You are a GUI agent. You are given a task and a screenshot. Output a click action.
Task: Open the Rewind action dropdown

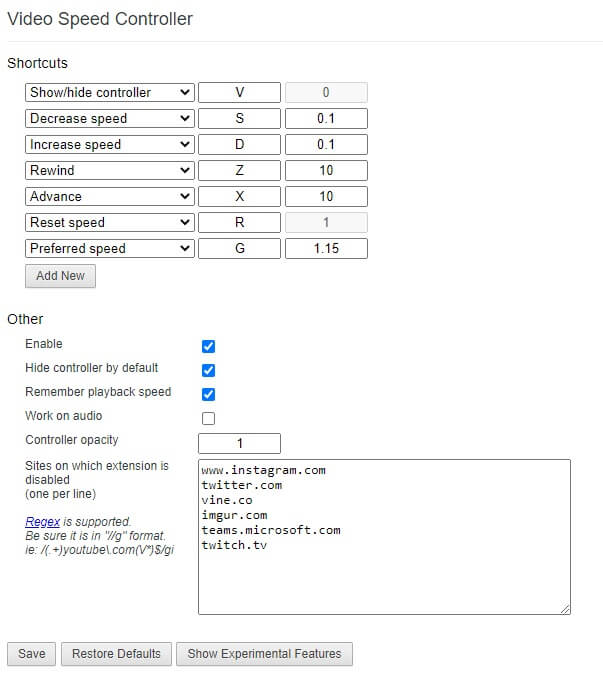point(110,171)
